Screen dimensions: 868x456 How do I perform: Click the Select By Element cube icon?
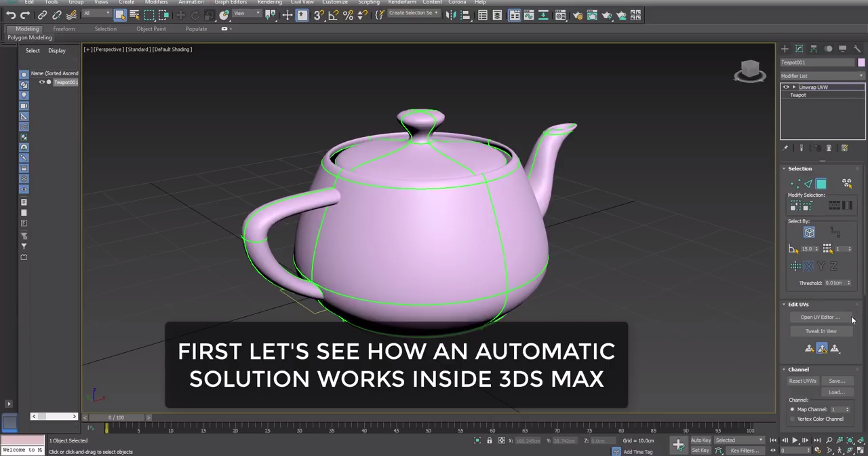(x=809, y=233)
